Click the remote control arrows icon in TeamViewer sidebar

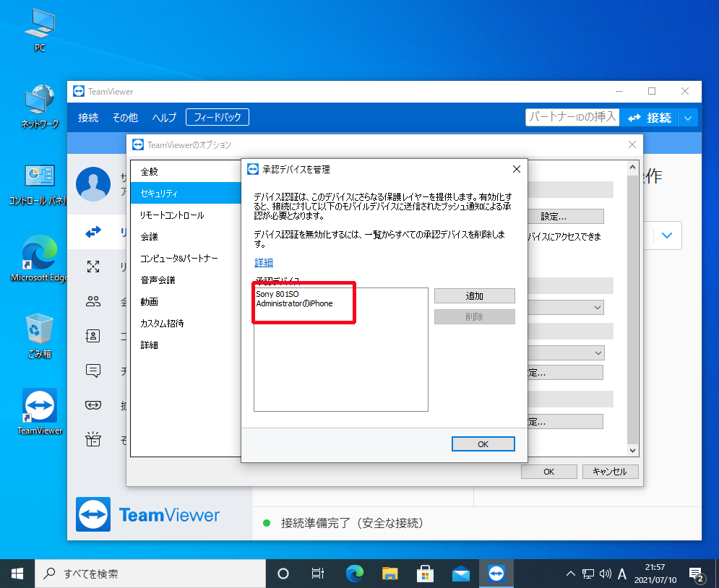93,232
